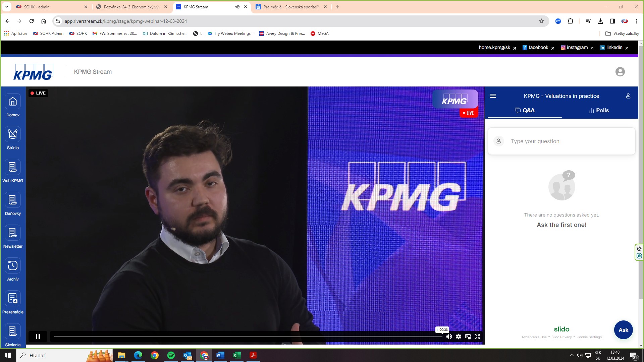Open a new browser tab
This screenshot has height=362, width=644.
[337, 7]
